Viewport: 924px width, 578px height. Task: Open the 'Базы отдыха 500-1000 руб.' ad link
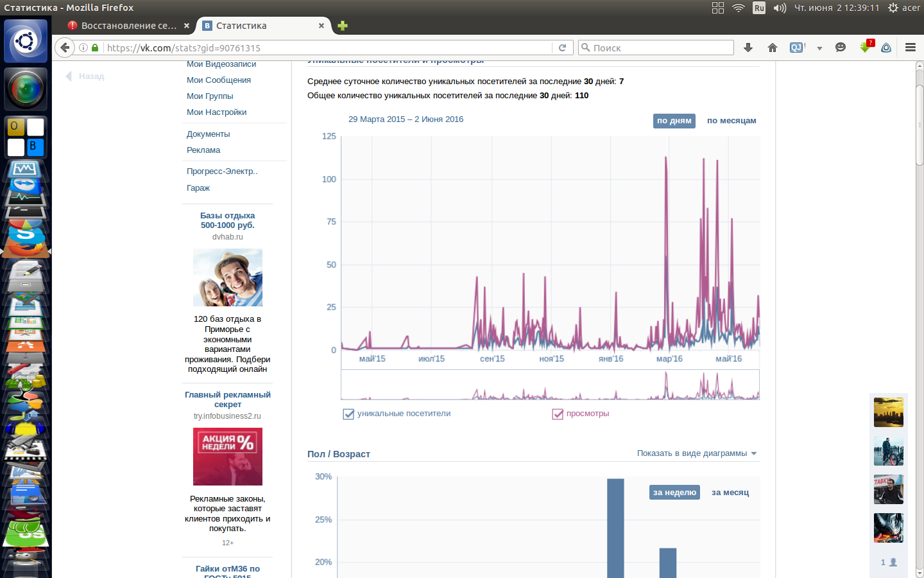tap(228, 220)
